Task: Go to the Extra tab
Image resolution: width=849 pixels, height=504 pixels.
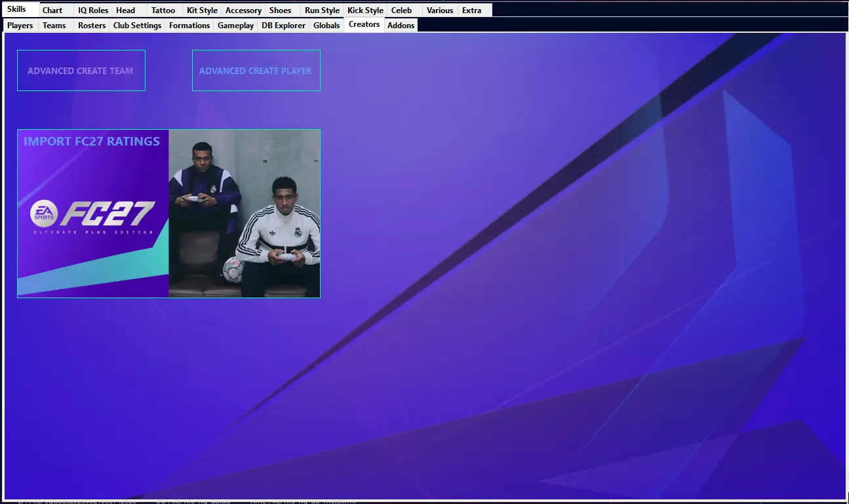Action: (x=475, y=10)
